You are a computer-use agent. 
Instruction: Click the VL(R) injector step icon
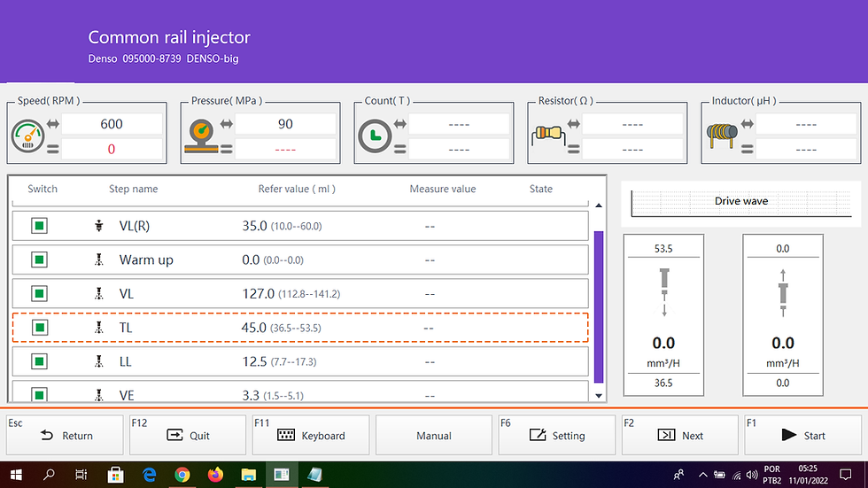coord(99,226)
